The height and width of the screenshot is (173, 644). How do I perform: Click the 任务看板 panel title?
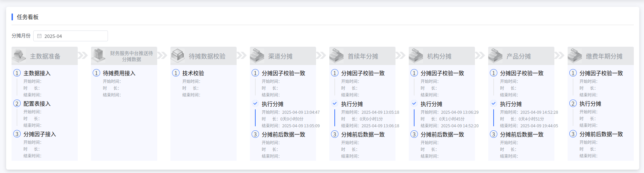coord(27,17)
